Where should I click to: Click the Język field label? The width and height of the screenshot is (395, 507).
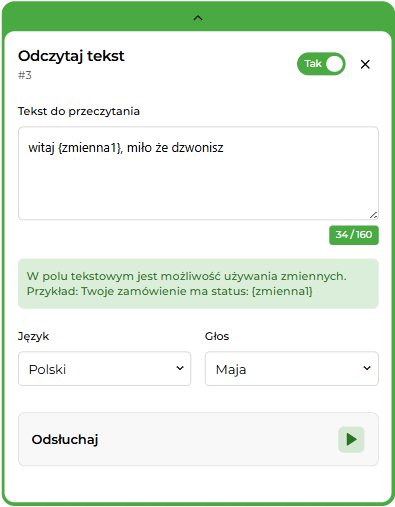click(33, 336)
